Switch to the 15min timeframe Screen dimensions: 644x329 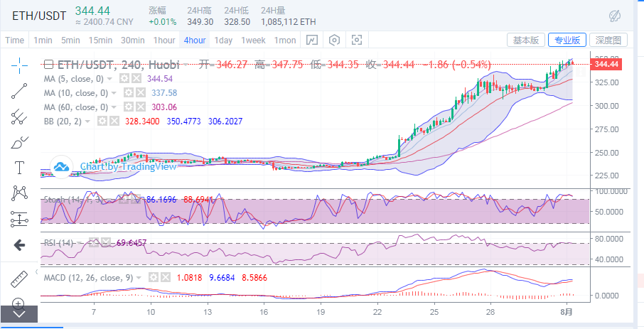coord(100,41)
